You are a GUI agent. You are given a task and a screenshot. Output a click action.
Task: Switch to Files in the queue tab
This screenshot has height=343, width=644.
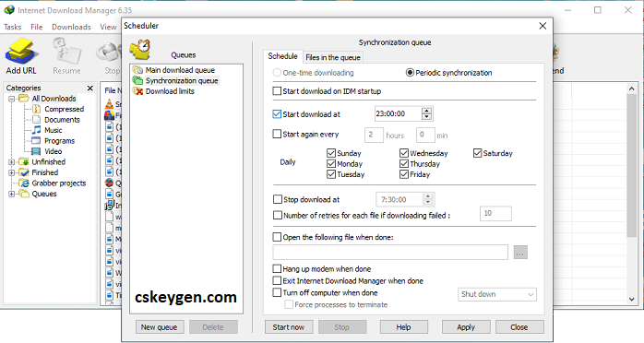point(333,57)
